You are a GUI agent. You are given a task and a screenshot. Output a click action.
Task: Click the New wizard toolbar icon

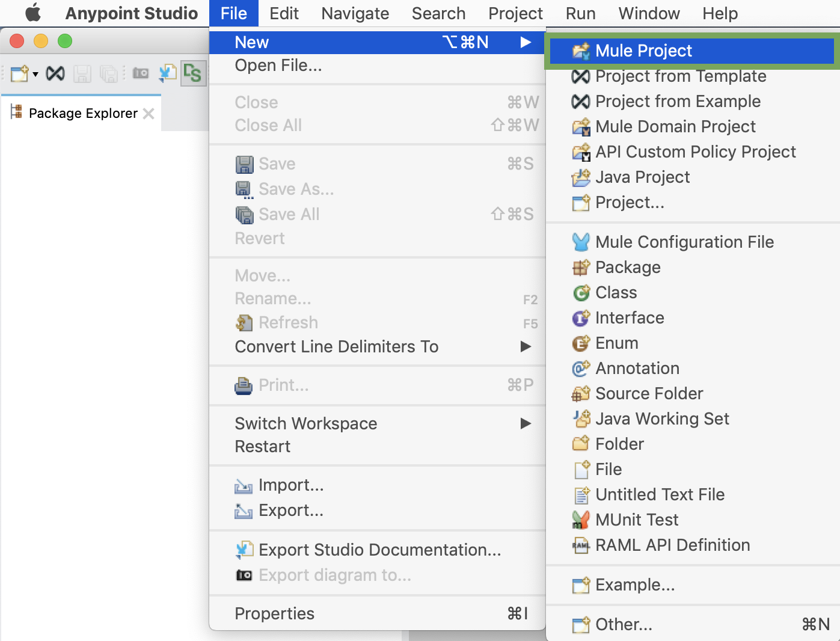(x=19, y=73)
